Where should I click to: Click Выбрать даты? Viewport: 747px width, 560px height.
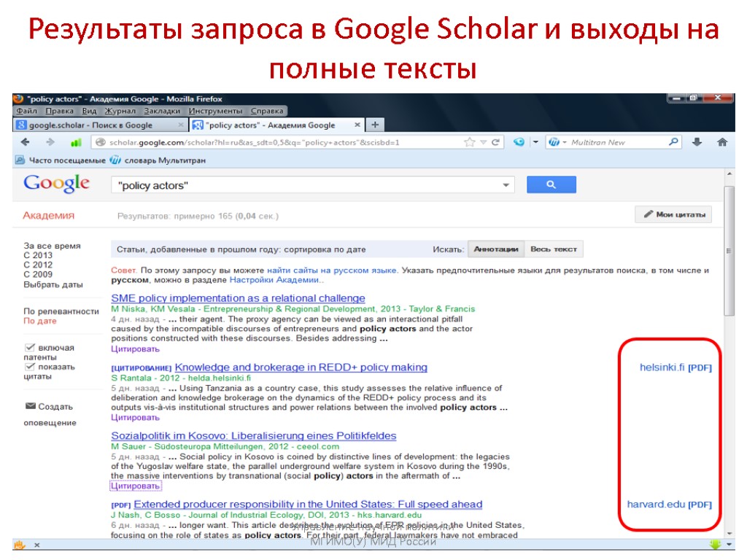[x=53, y=284]
